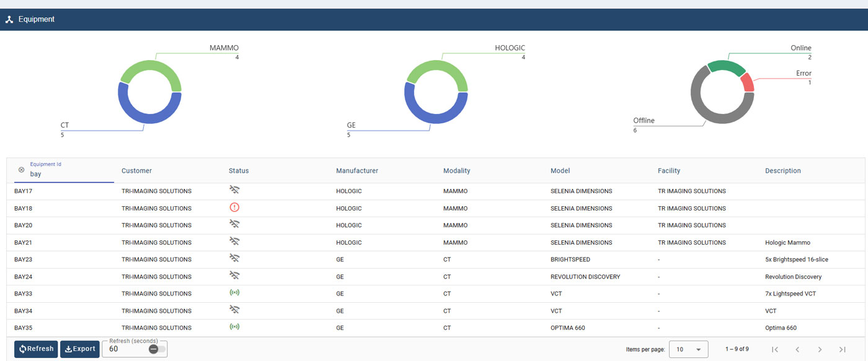Click the online status icon for BAY35
Image resolution: width=868 pixels, height=361 pixels.
234,327
